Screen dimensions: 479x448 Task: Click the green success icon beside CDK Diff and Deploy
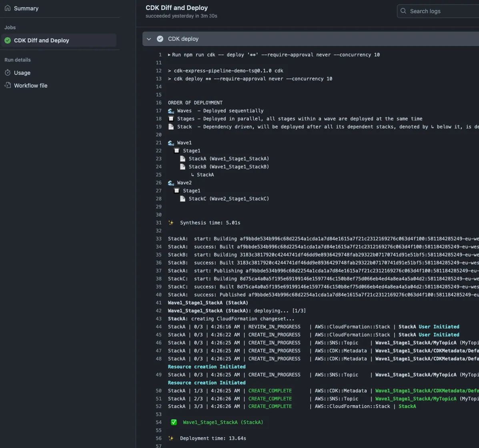8,40
